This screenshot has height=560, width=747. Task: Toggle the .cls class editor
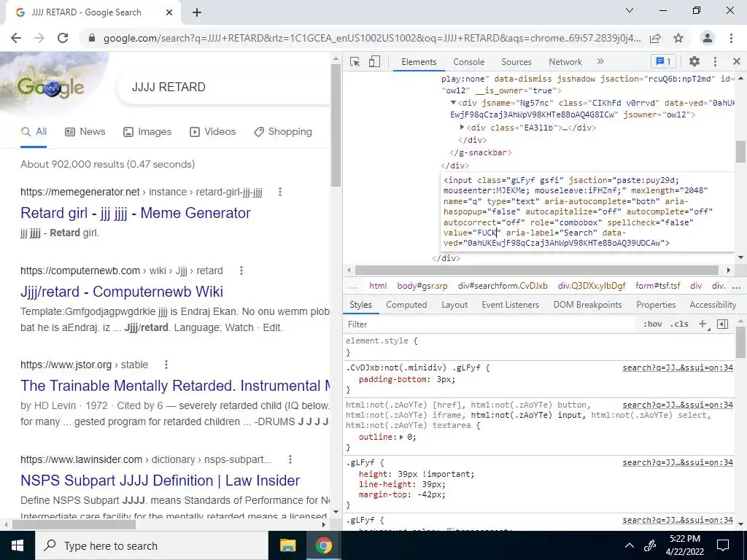click(x=679, y=324)
